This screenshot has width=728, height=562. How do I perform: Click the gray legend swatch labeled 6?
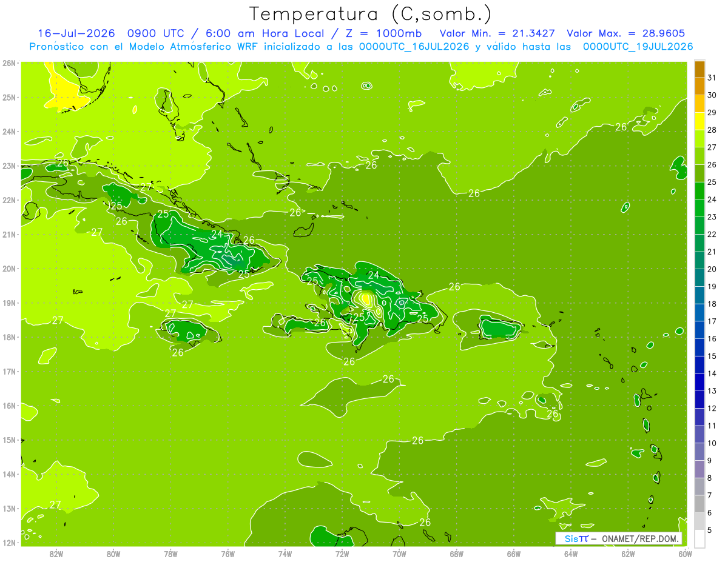coord(699,504)
